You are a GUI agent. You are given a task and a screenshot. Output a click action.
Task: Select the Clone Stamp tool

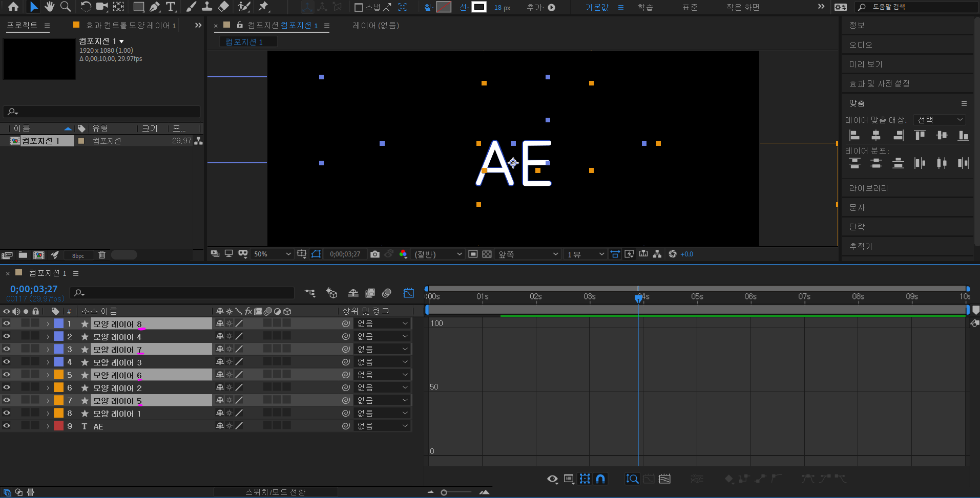(207, 7)
